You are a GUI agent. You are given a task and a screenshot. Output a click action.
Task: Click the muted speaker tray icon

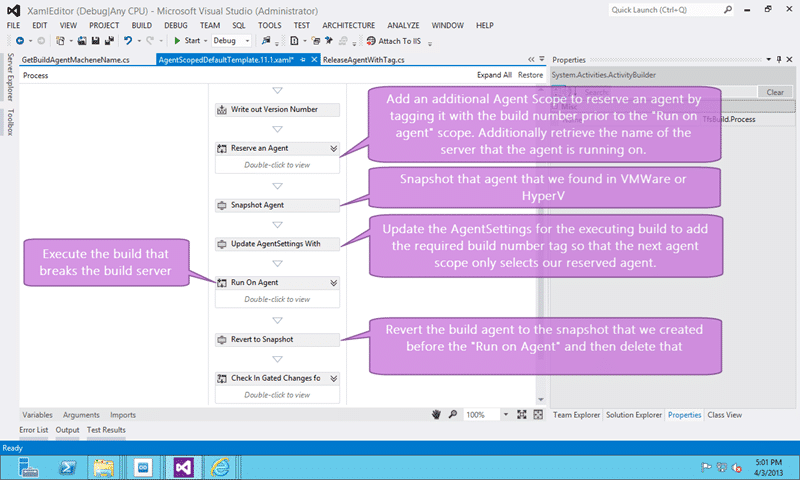coord(736,467)
